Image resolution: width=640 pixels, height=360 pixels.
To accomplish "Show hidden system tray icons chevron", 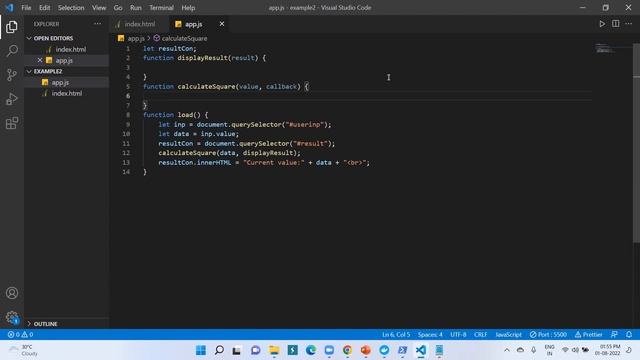I will point(507,350).
